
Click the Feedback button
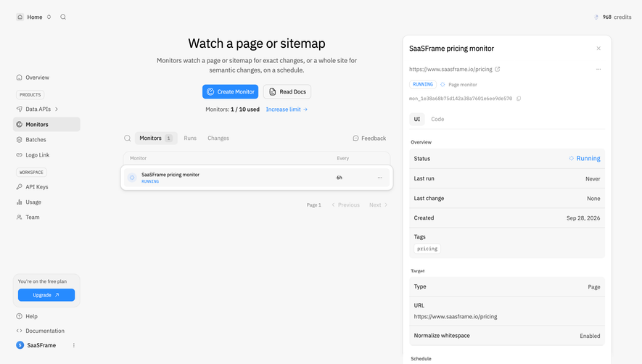click(x=369, y=138)
